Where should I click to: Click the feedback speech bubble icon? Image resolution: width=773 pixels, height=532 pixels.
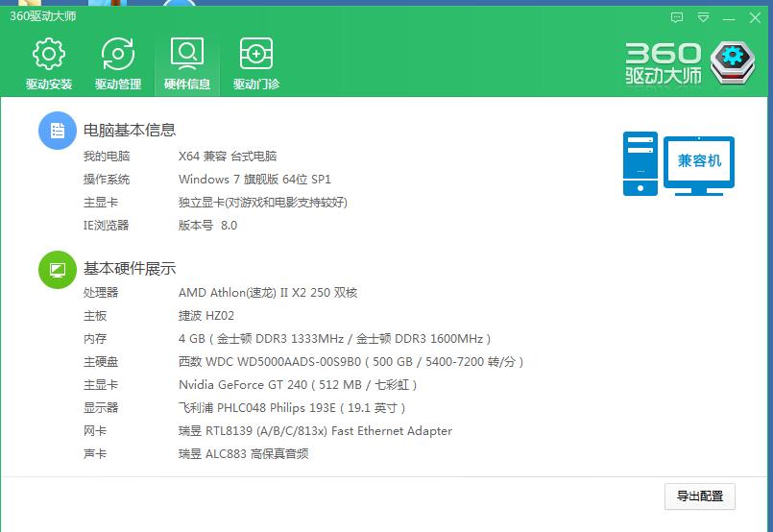(677, 17)
